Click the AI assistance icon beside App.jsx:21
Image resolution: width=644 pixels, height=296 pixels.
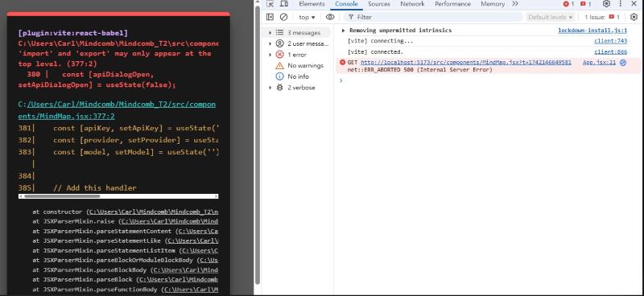click(x=622, y=63)
